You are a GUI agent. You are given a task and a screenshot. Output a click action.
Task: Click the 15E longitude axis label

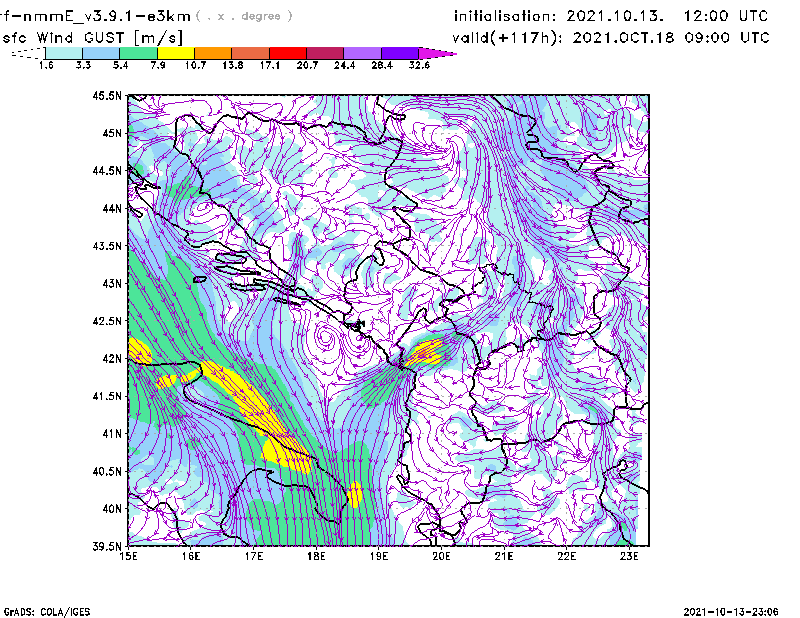[128, 556]
